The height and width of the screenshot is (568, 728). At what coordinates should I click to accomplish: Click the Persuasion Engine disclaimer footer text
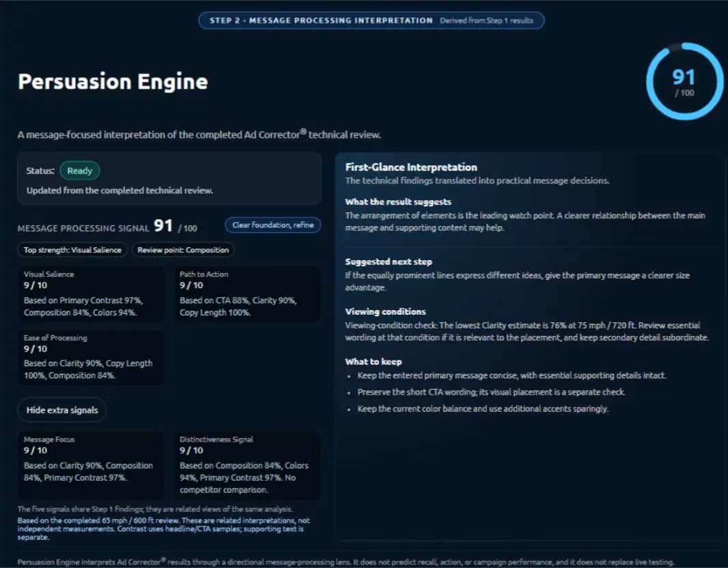click(x=346, y=562)
